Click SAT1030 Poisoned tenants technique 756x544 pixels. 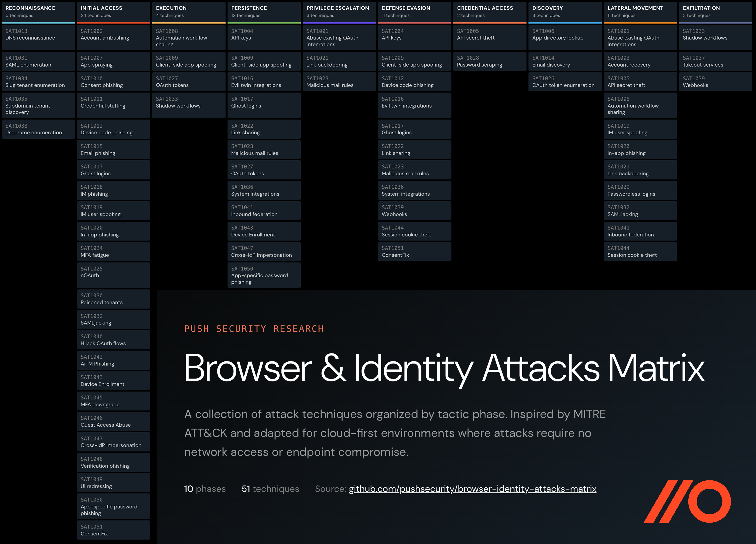[x=113, y=299]
